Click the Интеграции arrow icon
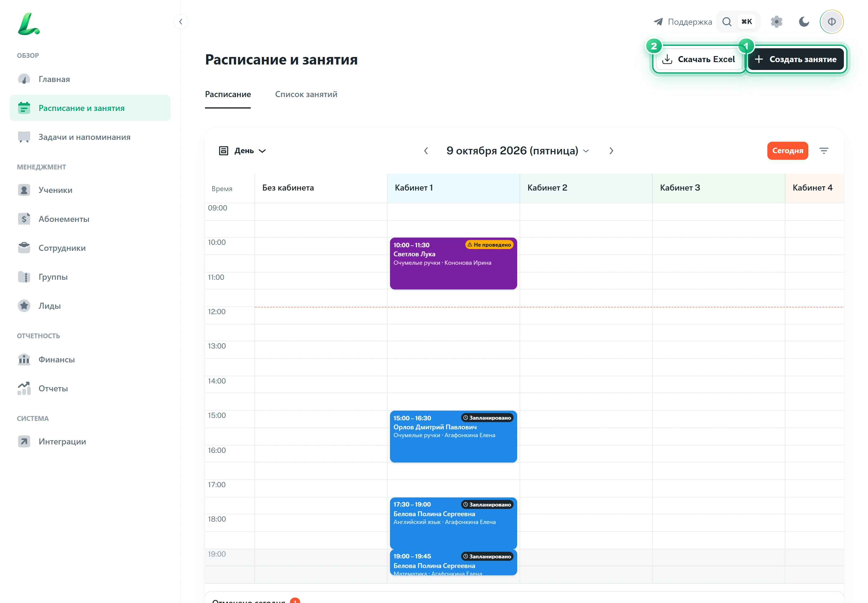This screenshot has width=868, height=603. click(24, 441)
